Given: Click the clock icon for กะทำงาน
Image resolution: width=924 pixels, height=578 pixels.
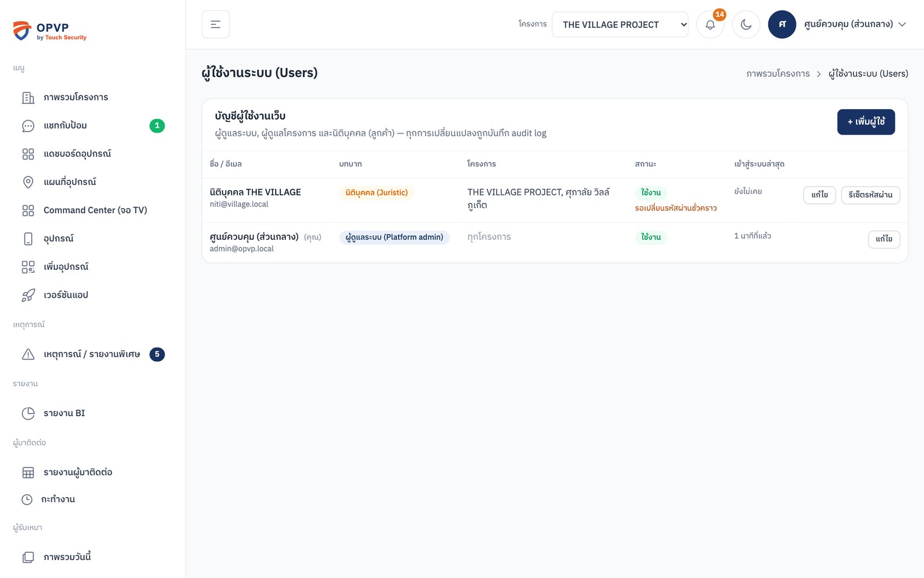Looking at the screenshot, I should 27,500.
